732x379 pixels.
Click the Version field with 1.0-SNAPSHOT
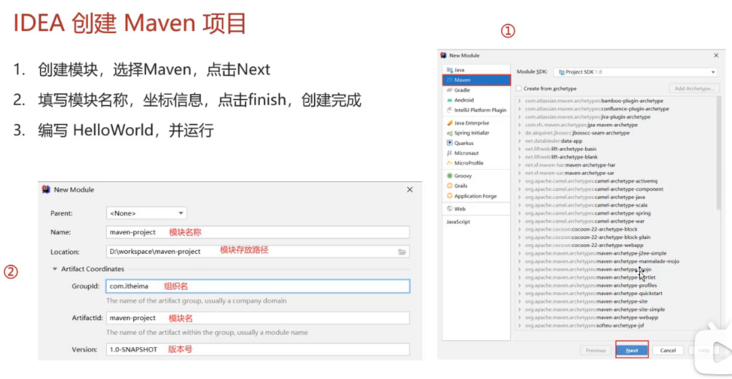(x=258, y=349)
